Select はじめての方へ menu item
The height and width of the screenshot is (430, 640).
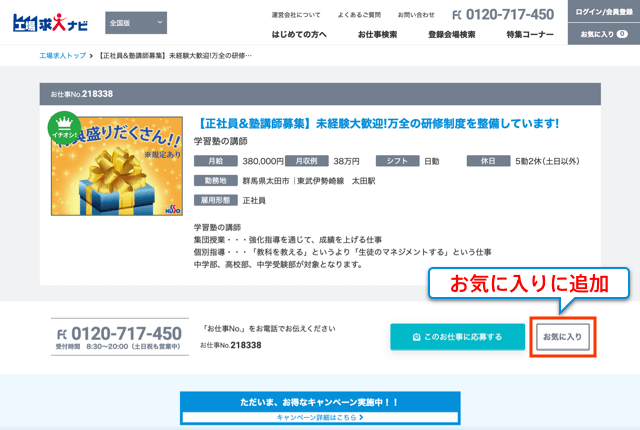click(300, 35)
